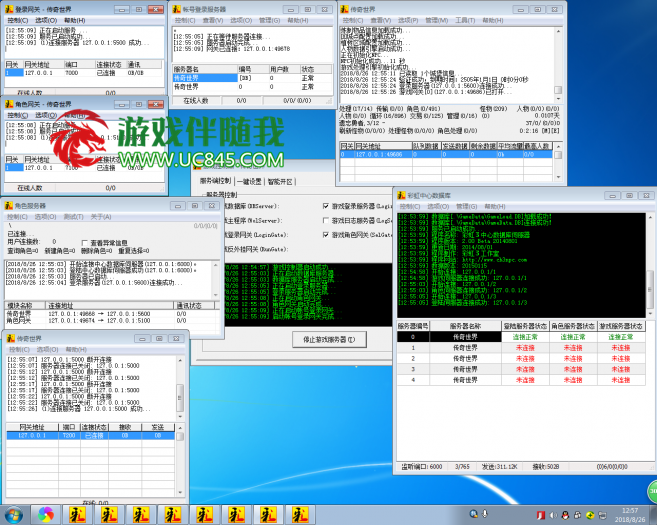Open 关于(A) menu in 角色服务器 window
Screen dimensions: 657x525
101,217
